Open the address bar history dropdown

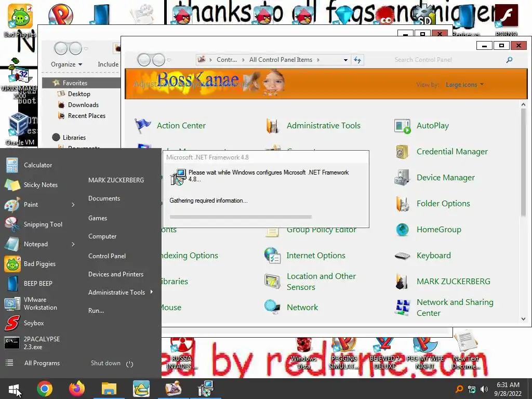pyautogui.click(x=345, y=60)
